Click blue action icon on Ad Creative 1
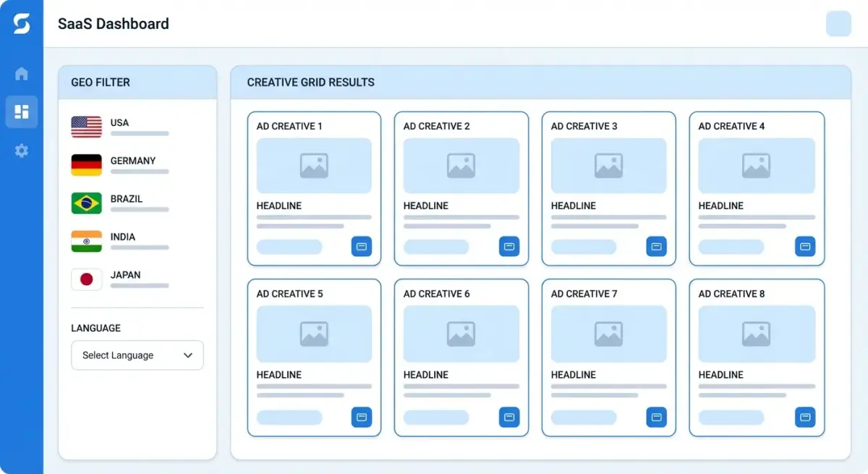868x474 pixels. point(362,247)
